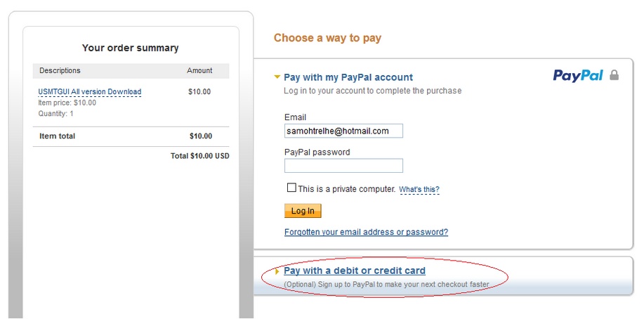Open USMTGUI All version Download item link
This screenshot has height=319, width=644.
point(89,91)
